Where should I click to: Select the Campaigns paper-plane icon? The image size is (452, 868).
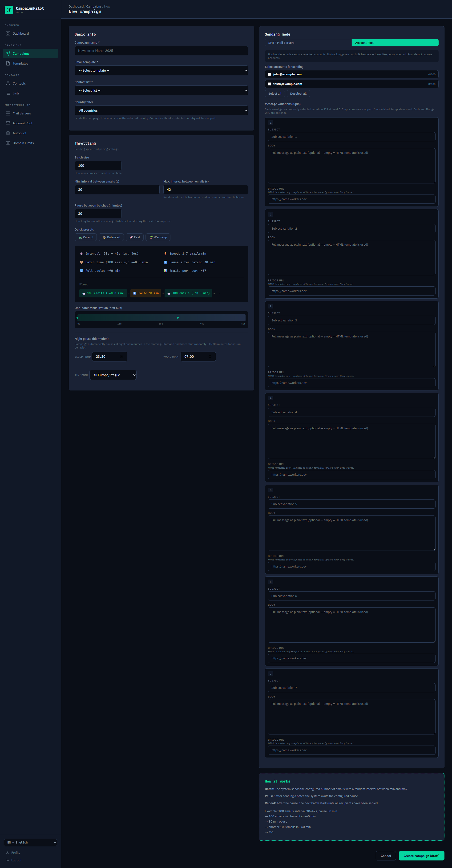click(8, 53)
